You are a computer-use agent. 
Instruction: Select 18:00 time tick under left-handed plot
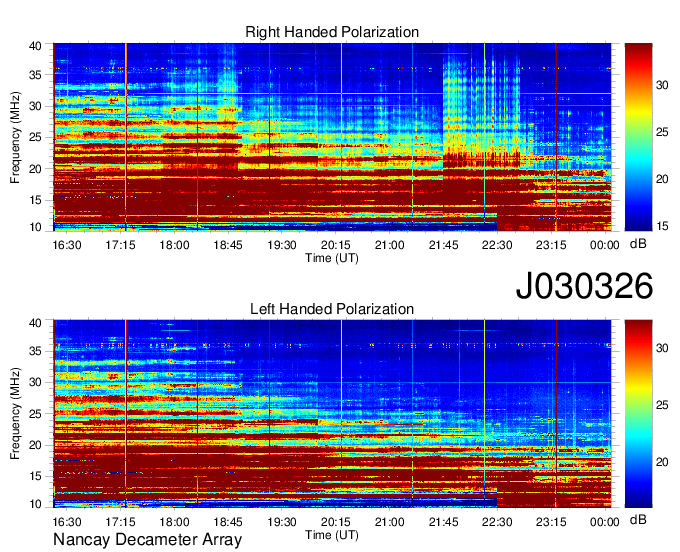pos(174,522)
